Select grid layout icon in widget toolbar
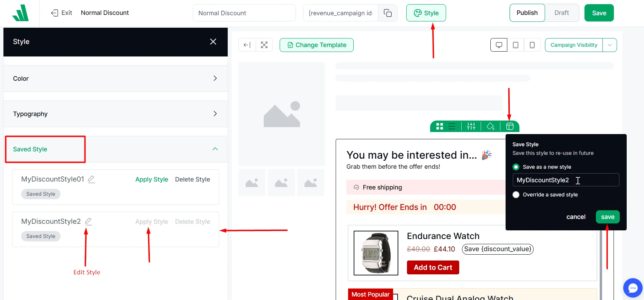Image resolution: width=644 pixels, height=300 pixels. (439, 126)
